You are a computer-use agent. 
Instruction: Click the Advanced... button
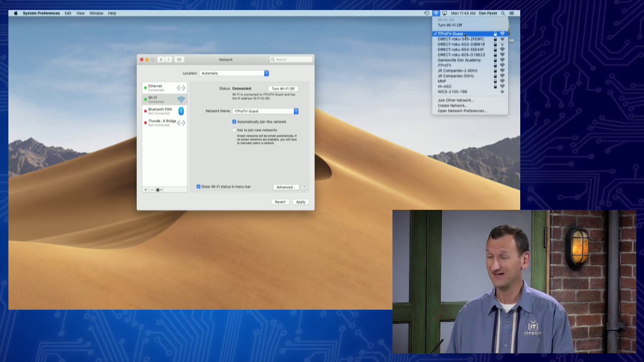coord(285,187)
